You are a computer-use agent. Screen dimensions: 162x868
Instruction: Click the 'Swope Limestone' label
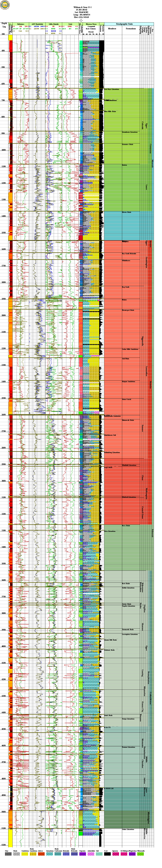[128, 719]
